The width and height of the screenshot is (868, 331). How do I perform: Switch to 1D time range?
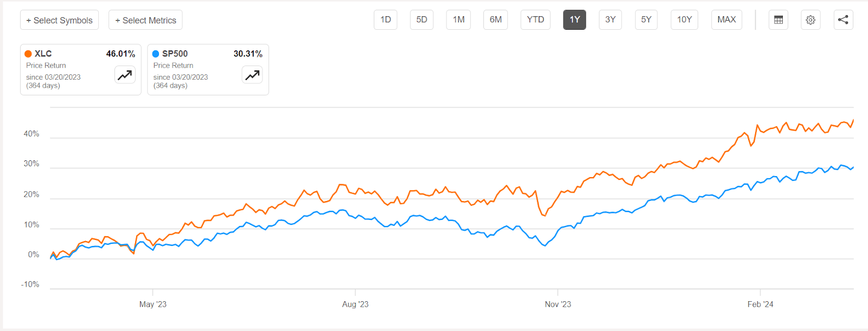point(386,20)
